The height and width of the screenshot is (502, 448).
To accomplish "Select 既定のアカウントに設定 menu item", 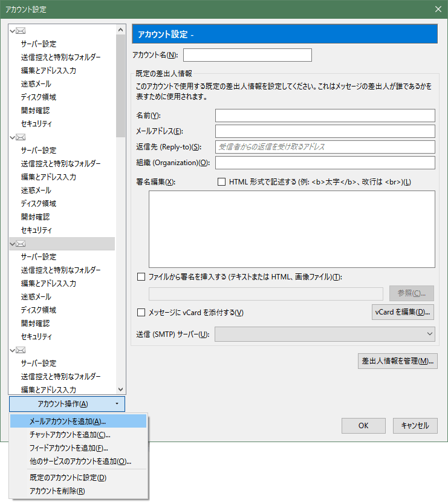I will click(68, 477).
